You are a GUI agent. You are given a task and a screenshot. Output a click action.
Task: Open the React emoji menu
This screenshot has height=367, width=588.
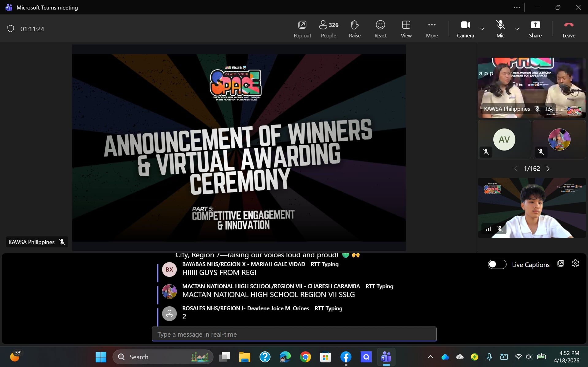click(x=380, y=29)
